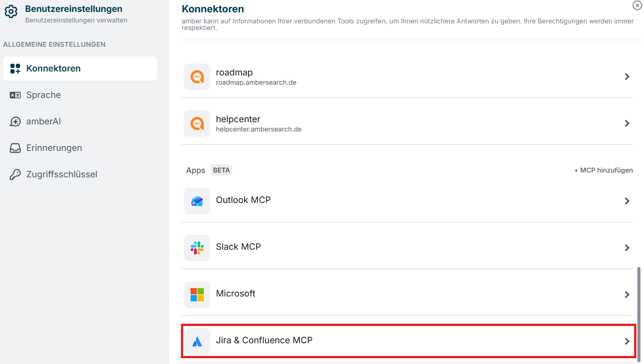Open Jira & Confluence MCP chevron
Image resolution: width=644 pixels, height=364 pixels.
click(627, 341)
